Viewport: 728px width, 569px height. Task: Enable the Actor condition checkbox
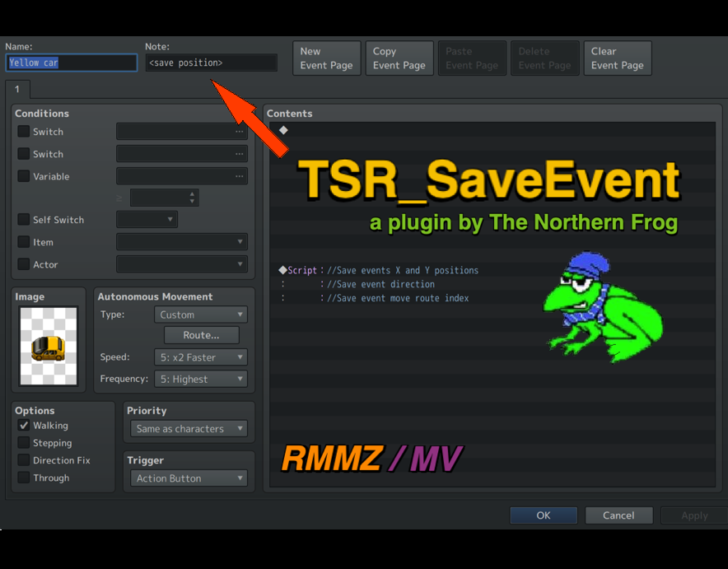23,264
